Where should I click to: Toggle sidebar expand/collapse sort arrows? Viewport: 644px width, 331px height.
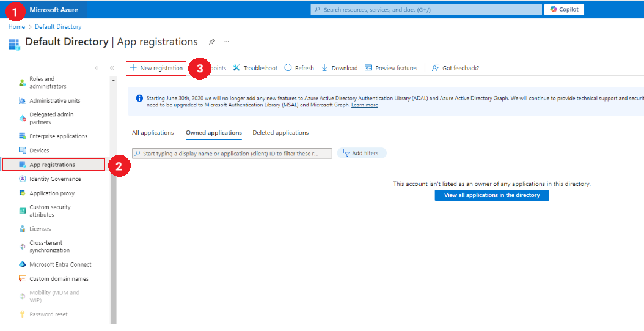(x=97, y=69)
